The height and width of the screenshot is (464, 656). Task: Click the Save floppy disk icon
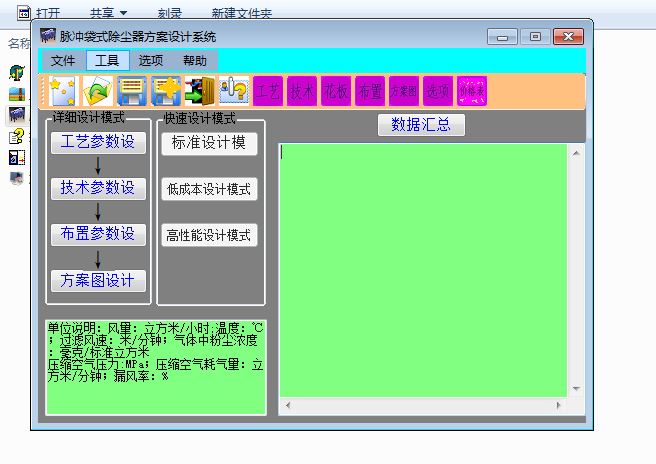132,91
